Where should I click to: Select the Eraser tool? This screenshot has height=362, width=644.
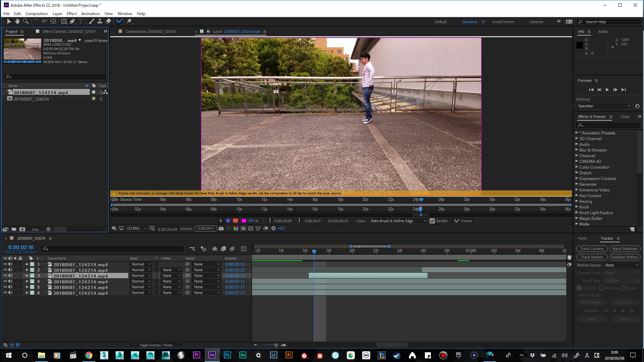click(x=108, y=21)
